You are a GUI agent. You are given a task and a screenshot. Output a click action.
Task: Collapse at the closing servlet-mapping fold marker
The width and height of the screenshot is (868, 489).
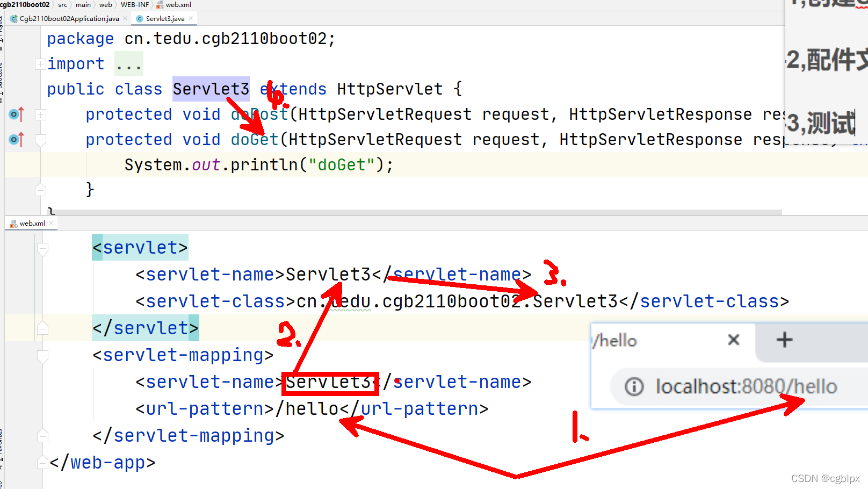(x=43, y=436)
